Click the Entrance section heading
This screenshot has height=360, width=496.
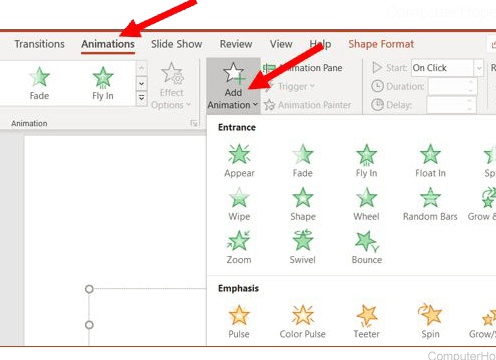point(237,127)
